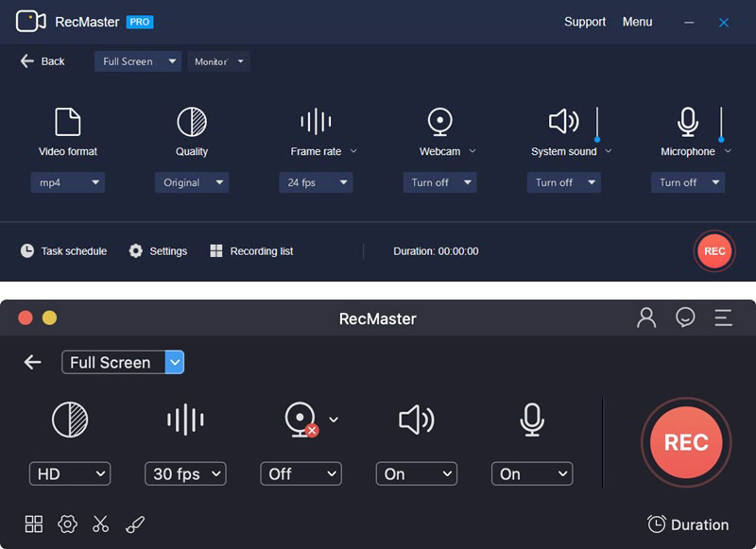
Task: Click the System sound speaker icon
Action: coord(563,121)
